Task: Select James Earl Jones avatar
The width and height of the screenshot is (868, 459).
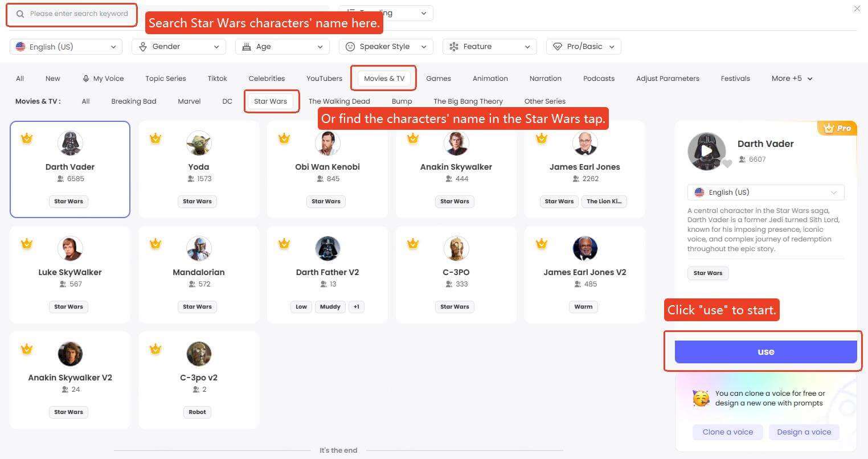Action: pyautogui.click(x=585, y=143)
